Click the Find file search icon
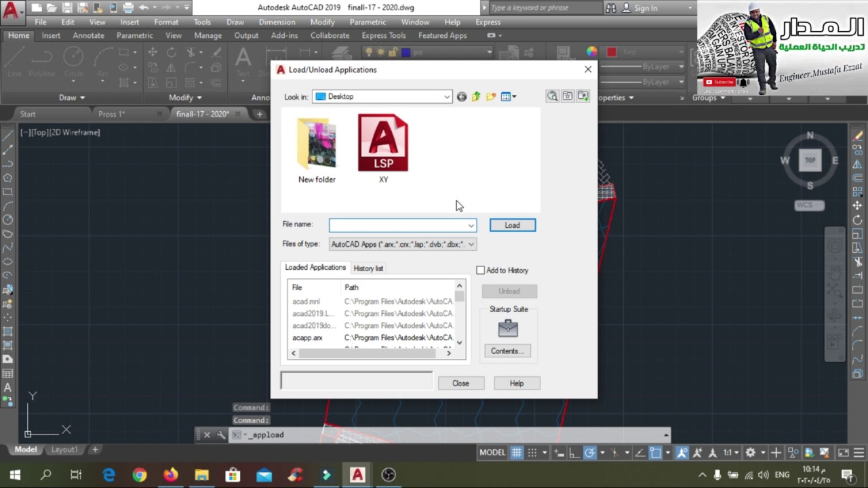The image size is (868, 488). 553,96
